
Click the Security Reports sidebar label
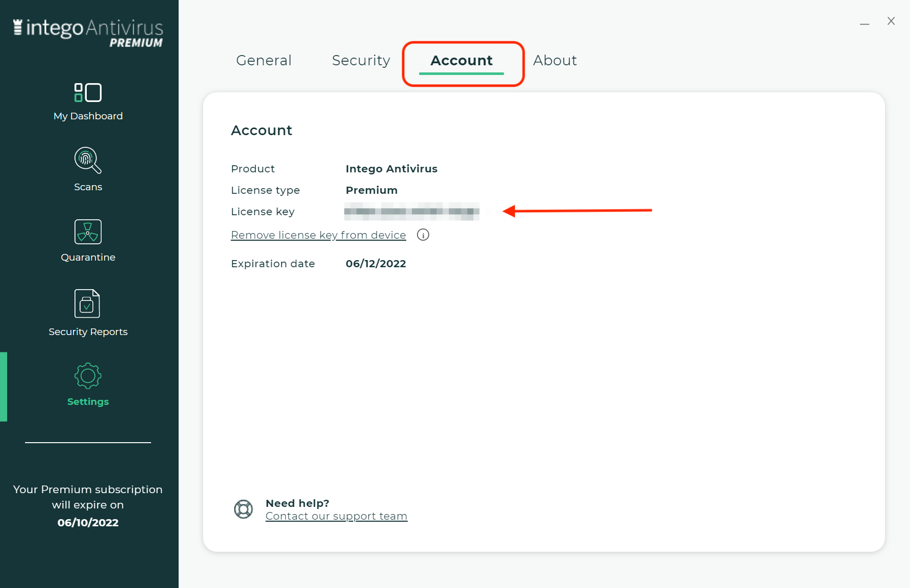coord(88,332)
